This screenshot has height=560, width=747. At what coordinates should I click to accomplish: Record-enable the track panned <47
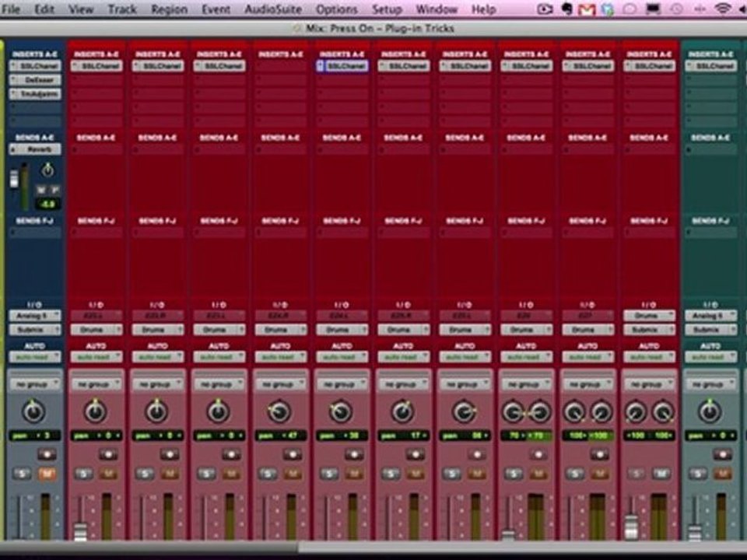point(293,454)
